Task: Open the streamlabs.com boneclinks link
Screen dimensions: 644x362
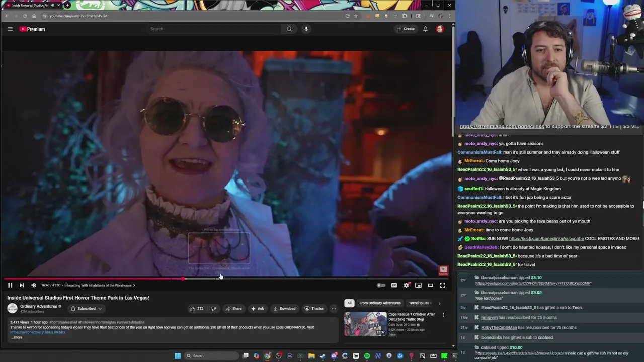Action: point(502,127)
